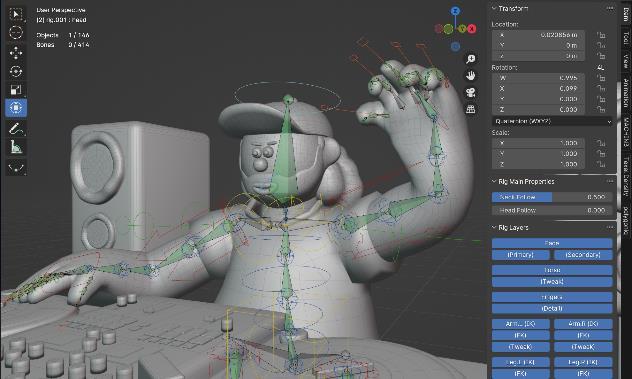Screen dimensions: 632x379
Task: Select the Scale tool icon
Action: click(x=16, y=90)
